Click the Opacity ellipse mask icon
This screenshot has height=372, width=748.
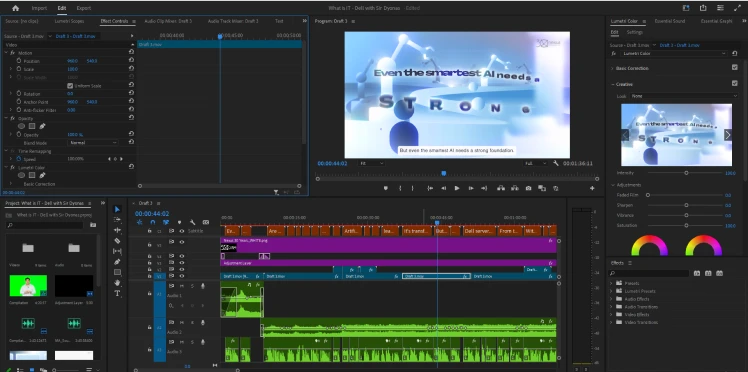[x=21, y=126]
